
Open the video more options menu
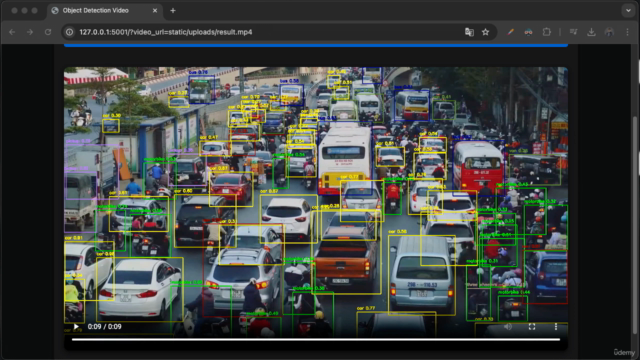(x=556, y=327)
